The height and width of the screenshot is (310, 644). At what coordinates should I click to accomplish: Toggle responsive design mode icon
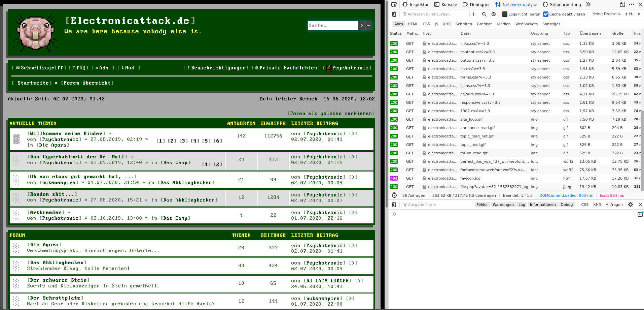(x=622, y=4)
